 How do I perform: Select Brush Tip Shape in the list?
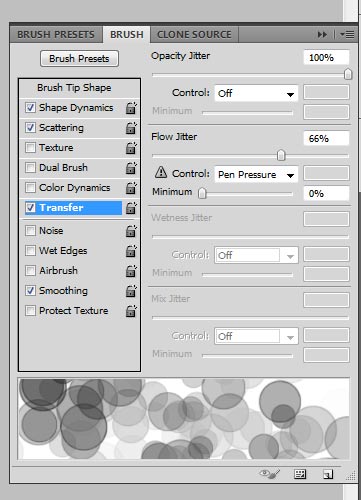[x=74, y=88]
